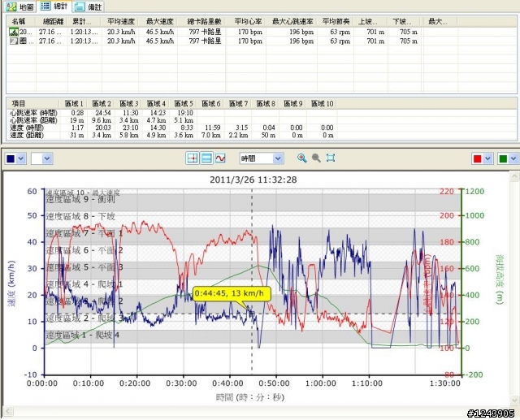
Task: Select the 速度 (距離) row label
Action: point(27,135)
